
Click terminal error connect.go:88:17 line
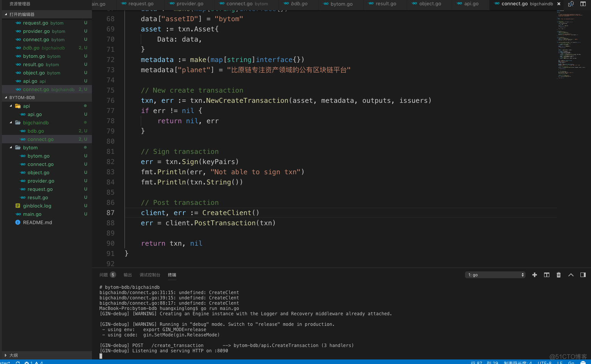point(169,303)
